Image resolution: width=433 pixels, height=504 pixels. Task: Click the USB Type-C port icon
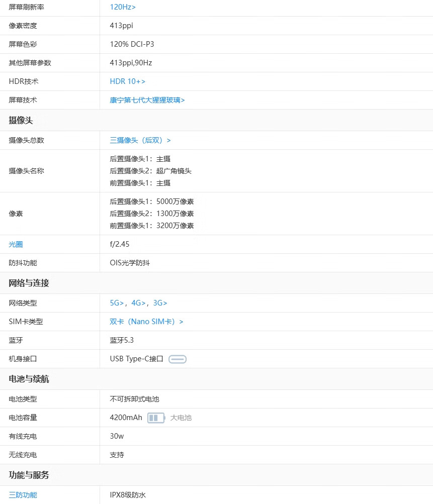177,359
